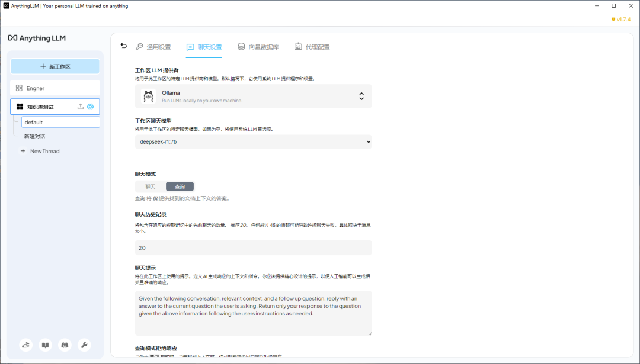
Task: Open the 代理配置 tab
Action: coord(312,47)
